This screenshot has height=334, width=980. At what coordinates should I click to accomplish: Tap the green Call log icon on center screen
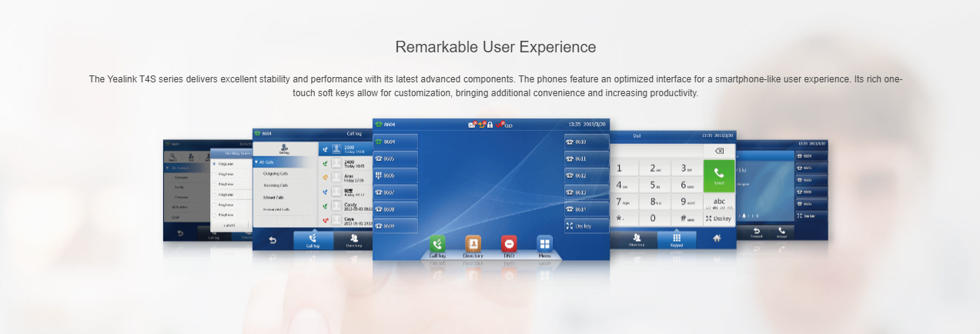pos(437,244)
